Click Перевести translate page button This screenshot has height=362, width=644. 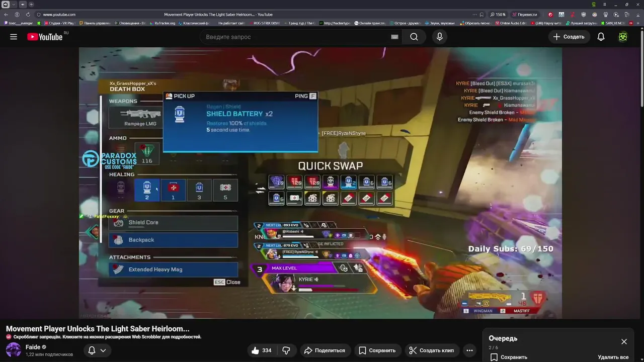(524, 15)
